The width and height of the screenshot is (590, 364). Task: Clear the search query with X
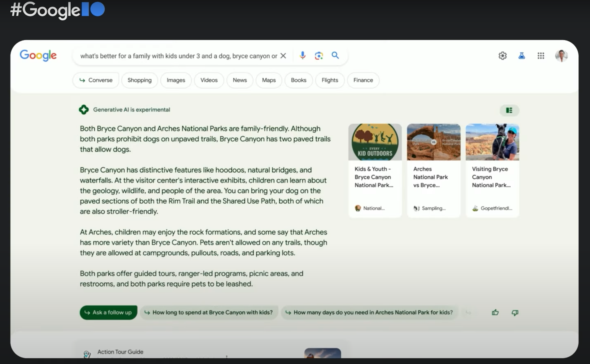click(x=283, y=56)
